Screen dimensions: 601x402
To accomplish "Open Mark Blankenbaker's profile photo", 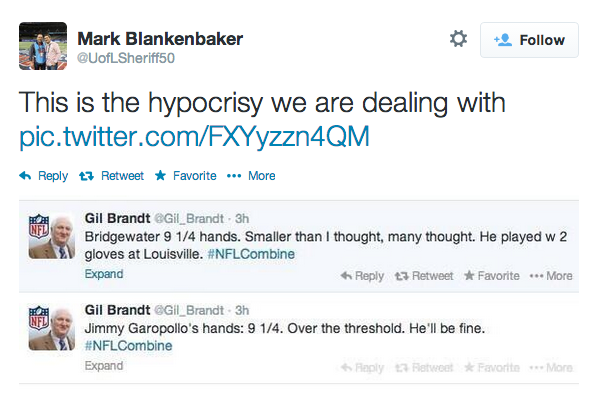I will click(43, 46).
